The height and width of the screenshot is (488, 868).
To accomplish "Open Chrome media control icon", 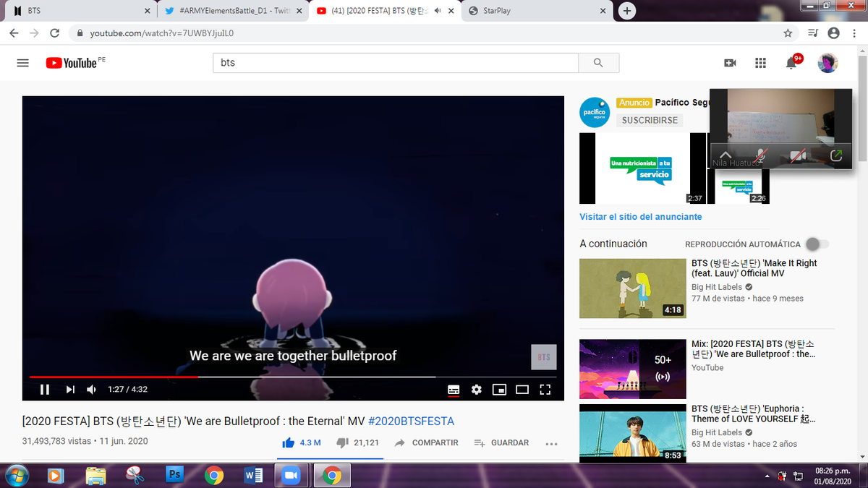I will [813, 33].
